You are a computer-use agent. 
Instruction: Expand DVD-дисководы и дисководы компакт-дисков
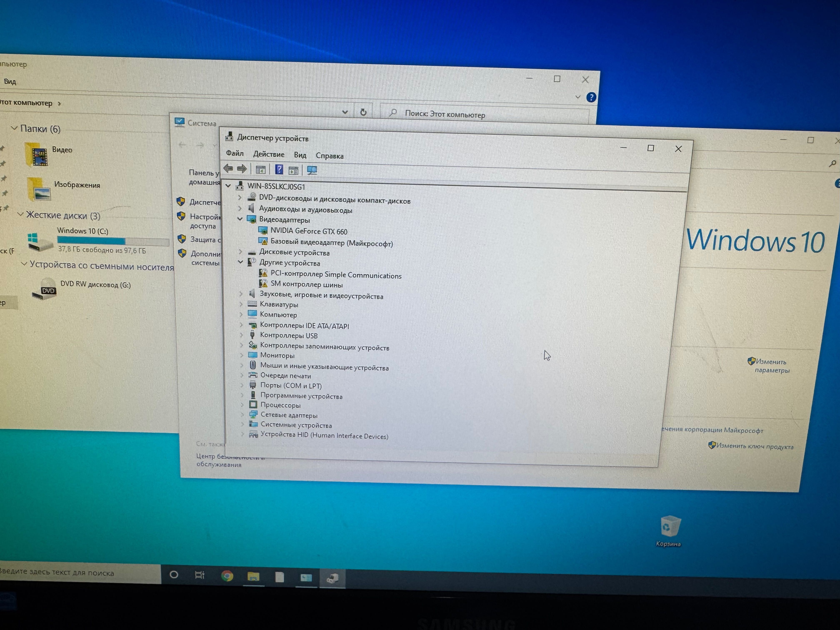click(240, 197)
